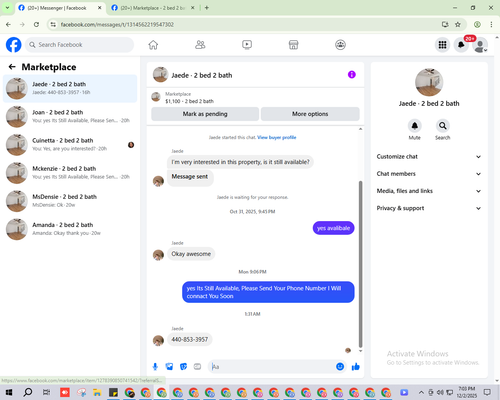This screenshot has height=400, width=500.
Task: Open the Chrome profile icon
Action: pyautogui.click(x=477, y=24)
